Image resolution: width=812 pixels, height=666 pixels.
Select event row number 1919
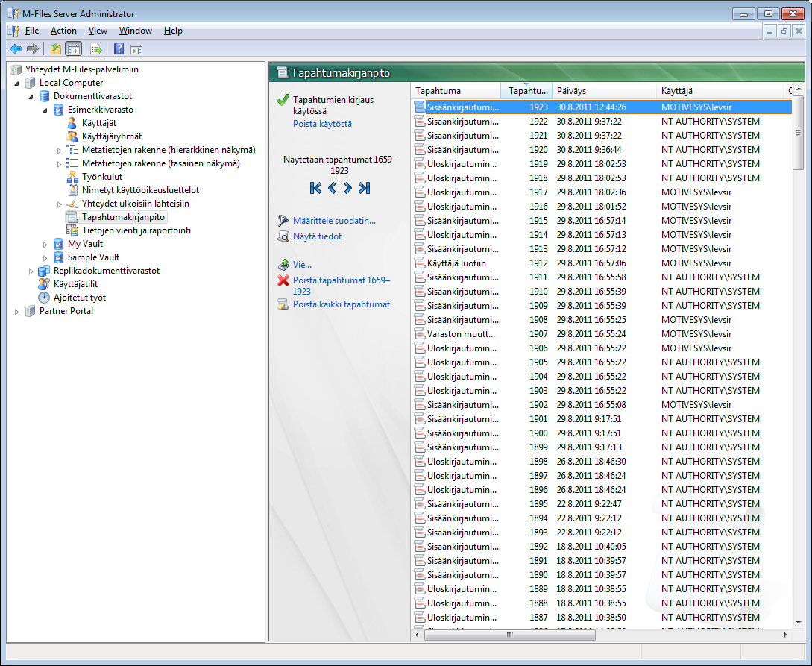(602, 163)
